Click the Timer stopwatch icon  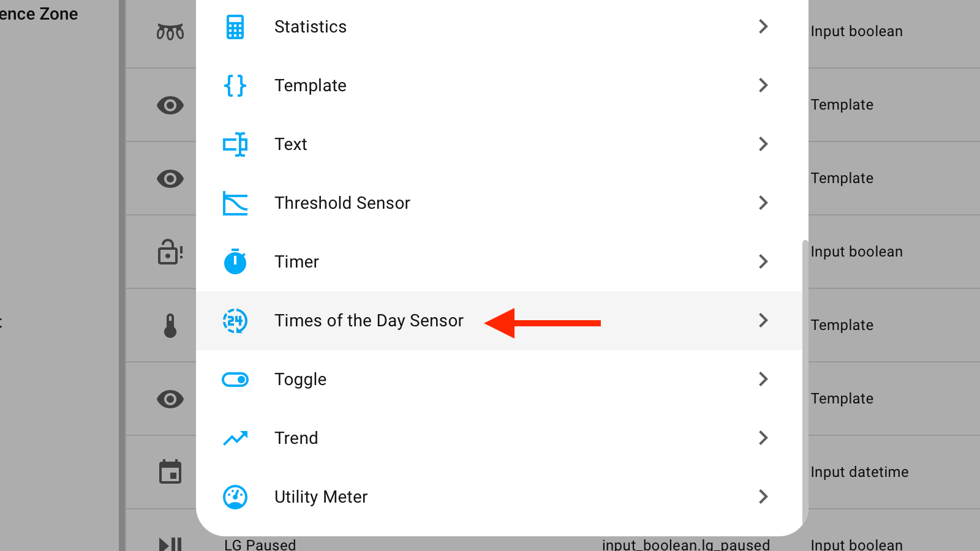[x=235, y=262]
